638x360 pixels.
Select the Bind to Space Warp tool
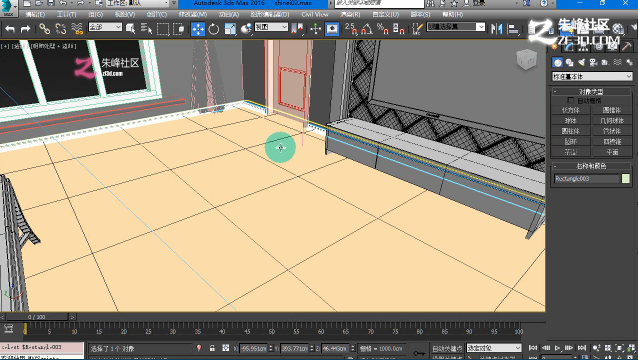(77, 29)
